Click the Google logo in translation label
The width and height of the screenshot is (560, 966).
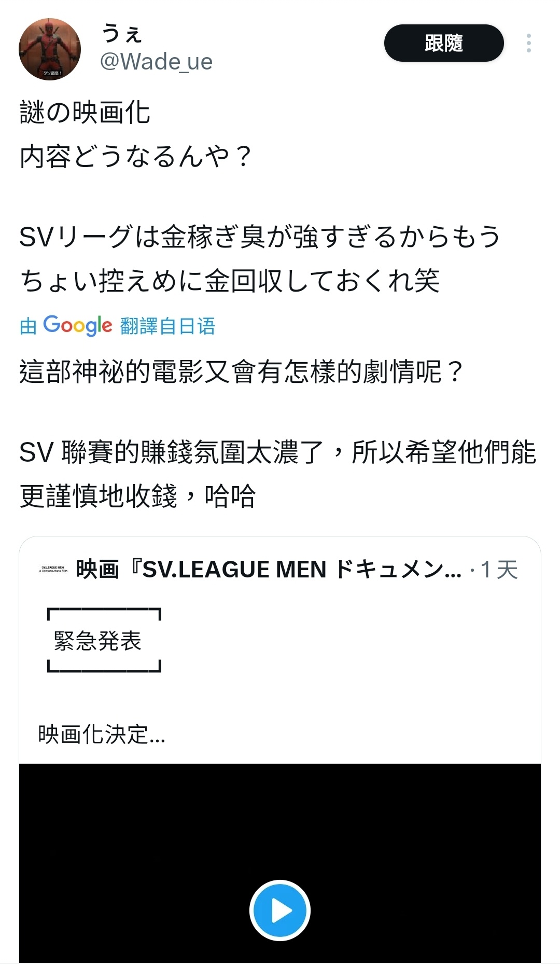tap(78, 326)
